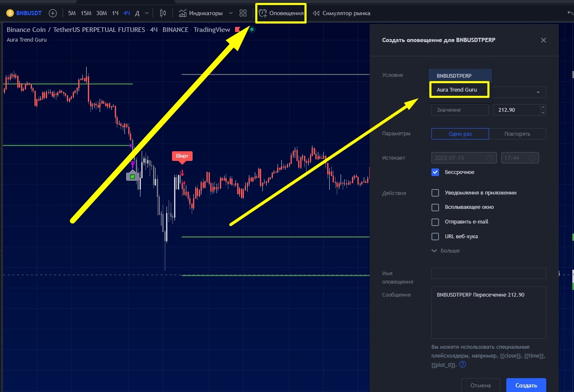The width and height of the screenshot is (574, 392).
Task: Click the undo arrow in top toolbar
Action: (570, 13)
